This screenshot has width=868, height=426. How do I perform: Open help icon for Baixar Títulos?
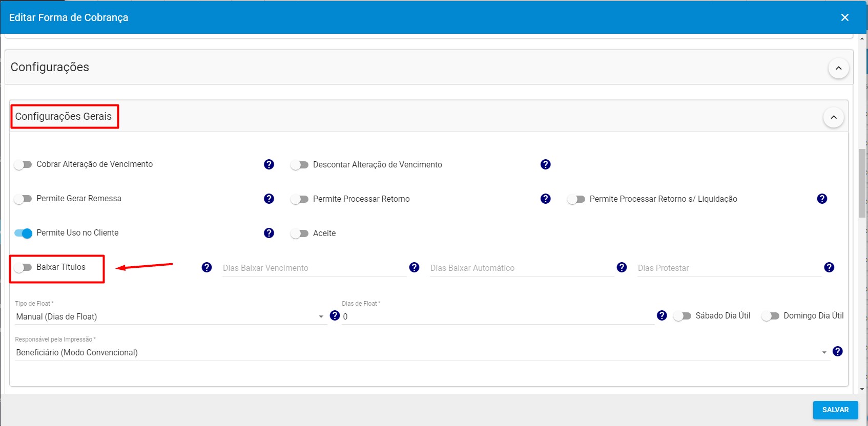click(207, 267)
